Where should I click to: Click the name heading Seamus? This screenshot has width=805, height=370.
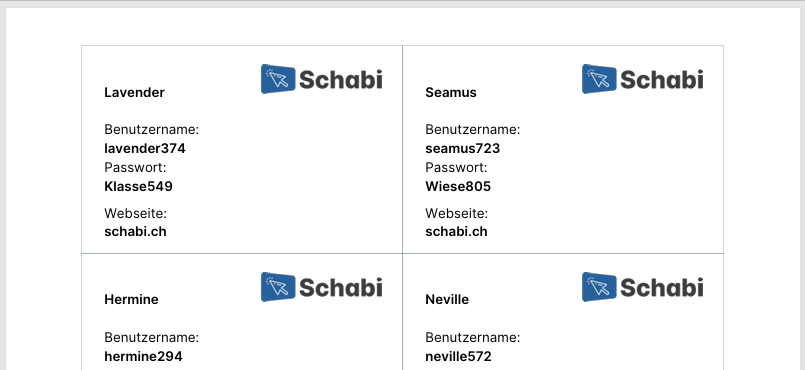[x=451, y=92]
